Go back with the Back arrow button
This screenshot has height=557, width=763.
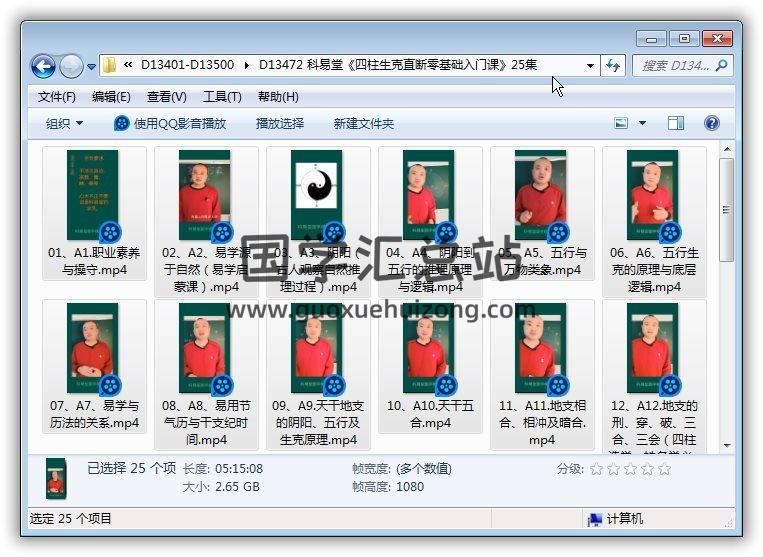pyautogui.click(x=43, y=66)
